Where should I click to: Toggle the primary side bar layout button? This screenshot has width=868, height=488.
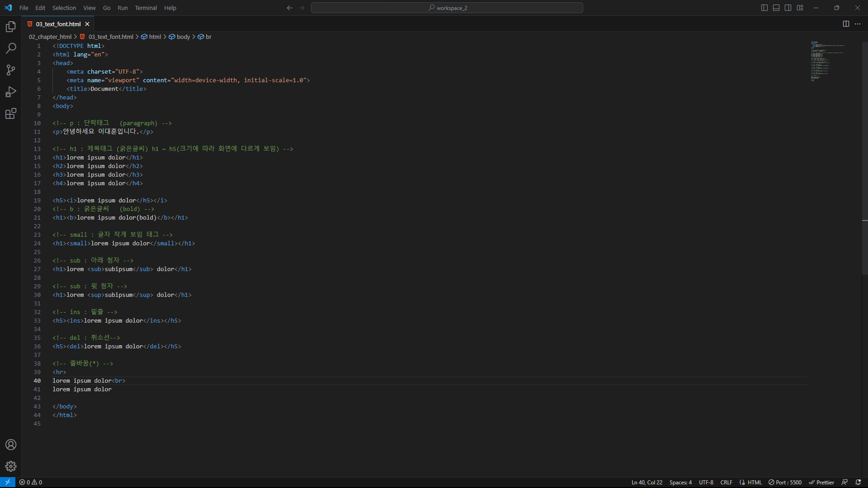pyautogui.click(x=764, y=8)
